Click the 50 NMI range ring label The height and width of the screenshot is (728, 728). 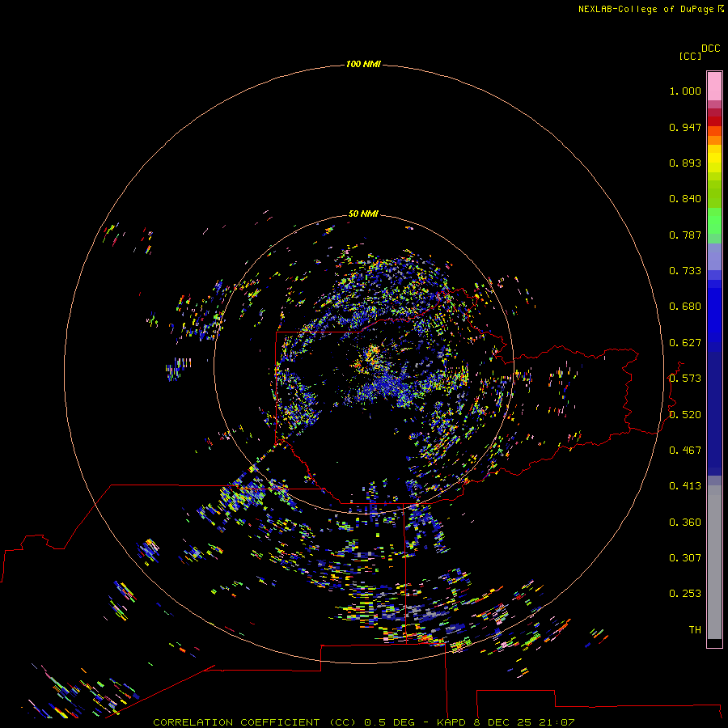click(363, 214)
